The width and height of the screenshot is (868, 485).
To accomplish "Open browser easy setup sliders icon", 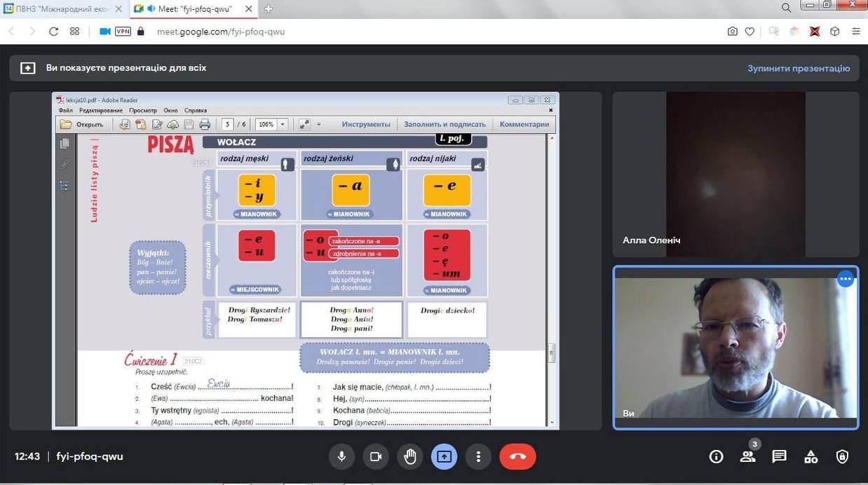I will click(x=855, y=32).
